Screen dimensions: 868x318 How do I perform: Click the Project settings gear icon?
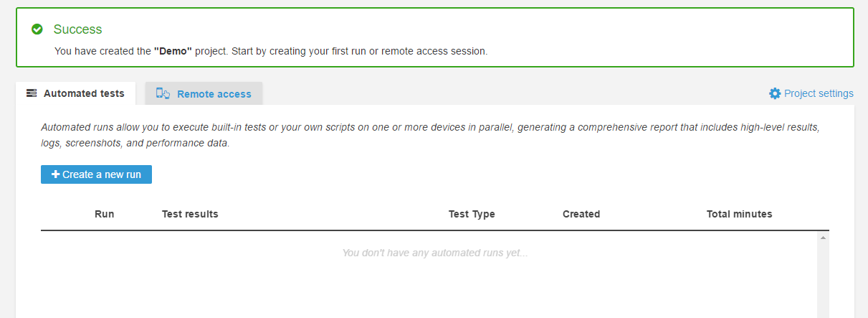[x=775, y=93]
